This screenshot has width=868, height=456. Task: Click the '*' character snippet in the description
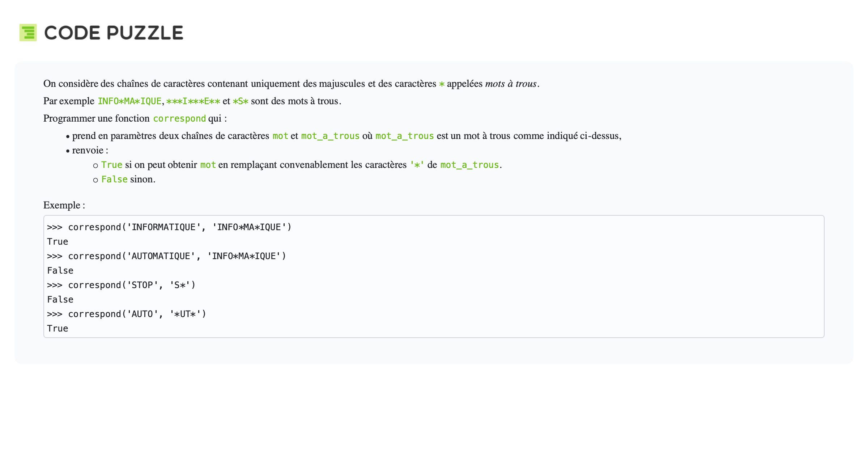417,165
